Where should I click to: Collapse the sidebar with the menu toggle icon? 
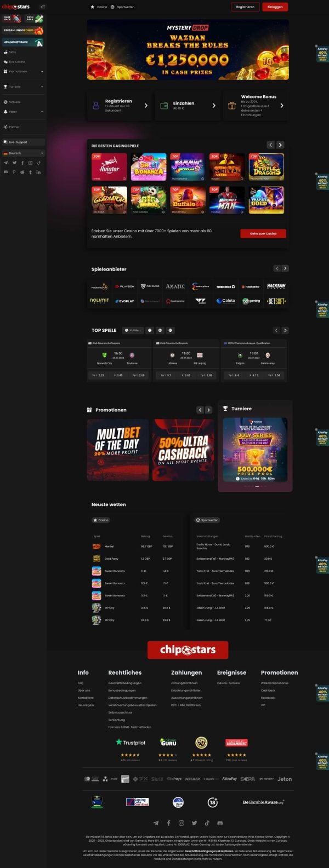pyautogui.click(x=43, y=7)
